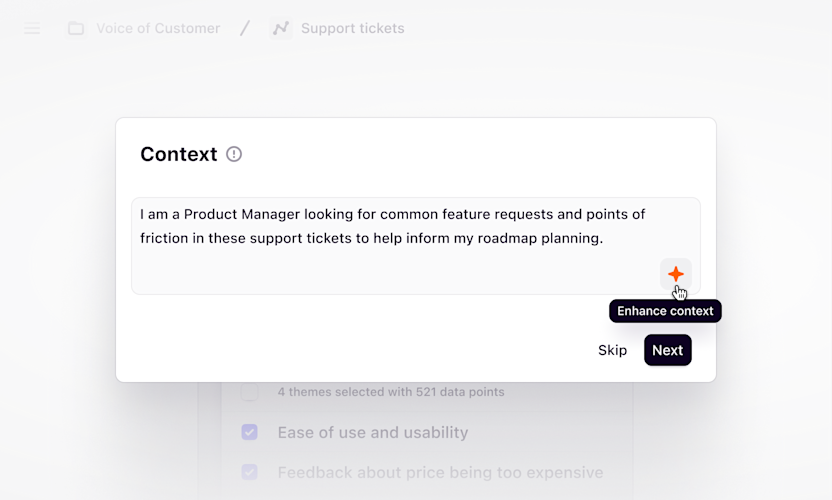Viewport: 832px width, 500px height.
Task: Click the Context dialog heading
Action: pos(178,154)
